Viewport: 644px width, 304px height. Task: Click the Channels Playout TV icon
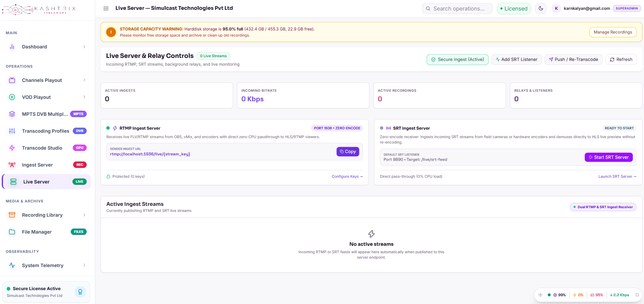(12, 80)
